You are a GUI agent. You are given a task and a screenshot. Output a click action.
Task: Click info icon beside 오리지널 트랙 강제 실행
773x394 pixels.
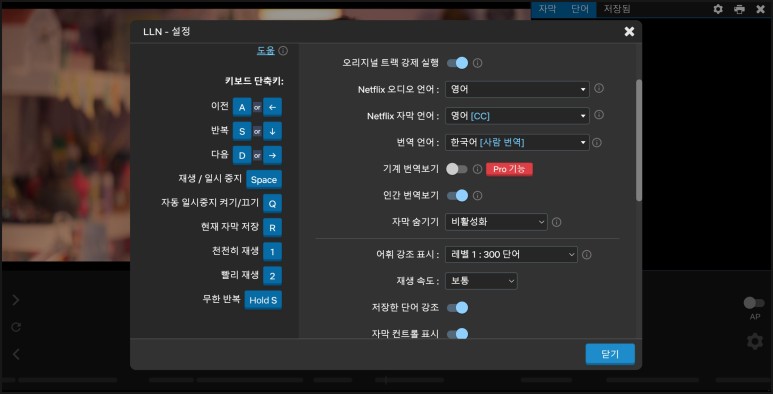[x=477, y=63]
